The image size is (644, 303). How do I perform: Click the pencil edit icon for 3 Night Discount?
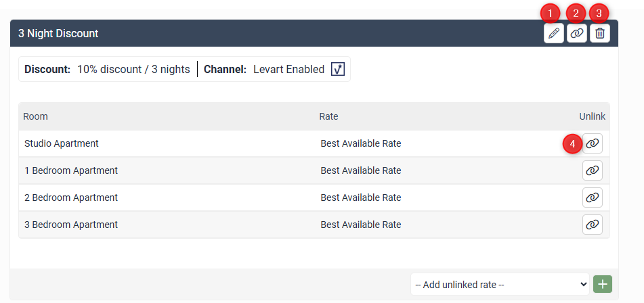[x=554, y=33]
